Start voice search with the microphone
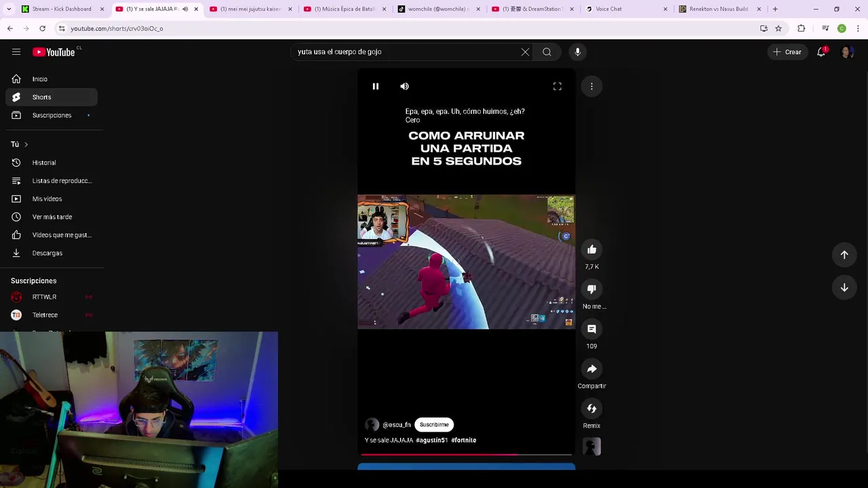 pos(578,52)
